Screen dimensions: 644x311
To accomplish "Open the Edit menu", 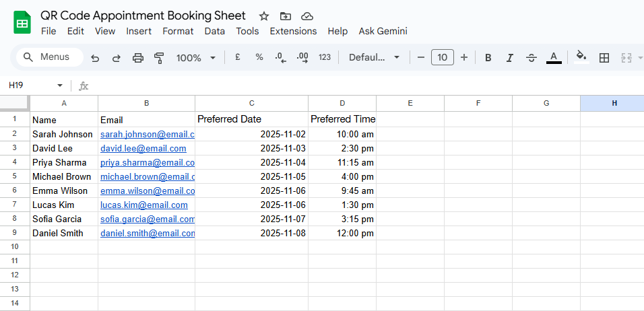I will [x=75, y=31].
